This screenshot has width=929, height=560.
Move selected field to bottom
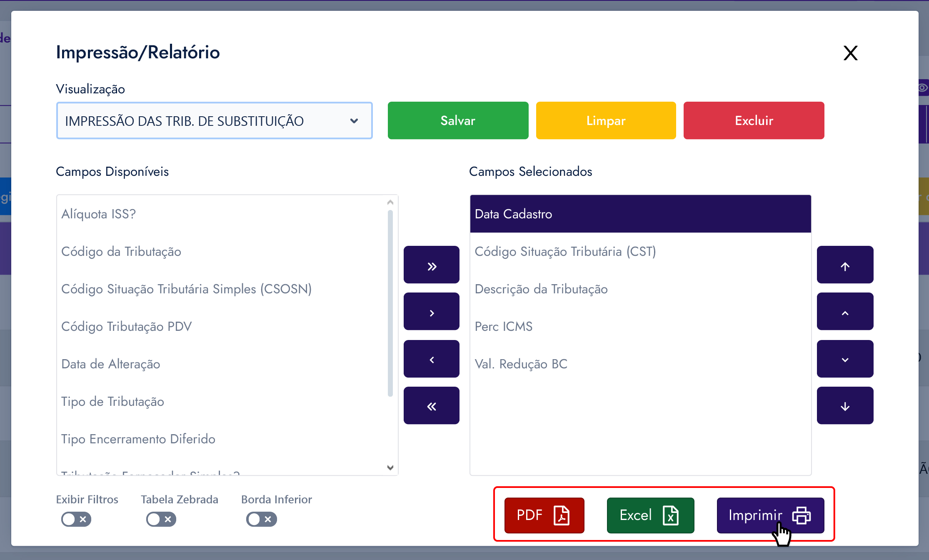coord(844,406)
